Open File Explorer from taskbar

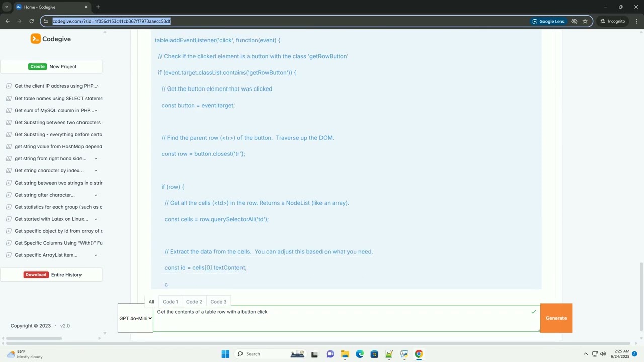click(345, 354)
